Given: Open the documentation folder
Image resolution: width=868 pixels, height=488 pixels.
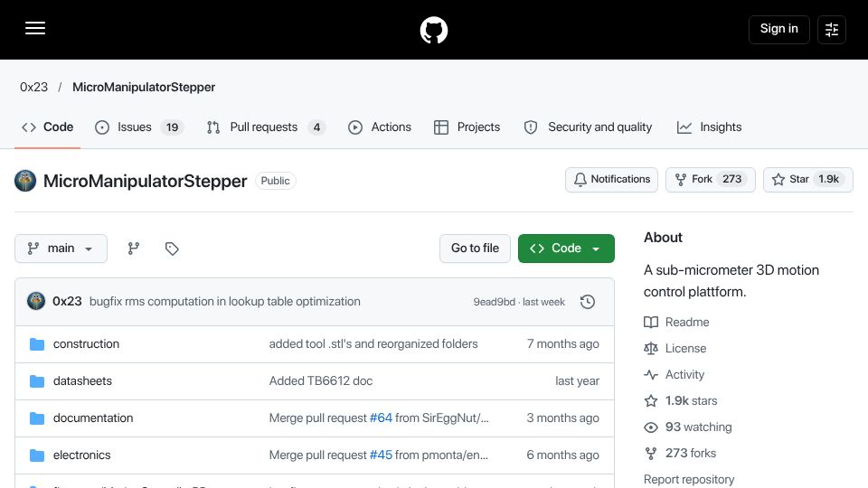Looking at the screenshot, I should pyautogui.click(x=93, y=418).
